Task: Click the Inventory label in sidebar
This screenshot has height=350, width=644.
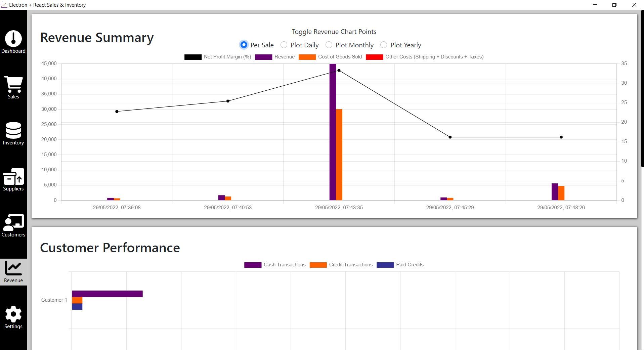Action: tap(13, 143)
